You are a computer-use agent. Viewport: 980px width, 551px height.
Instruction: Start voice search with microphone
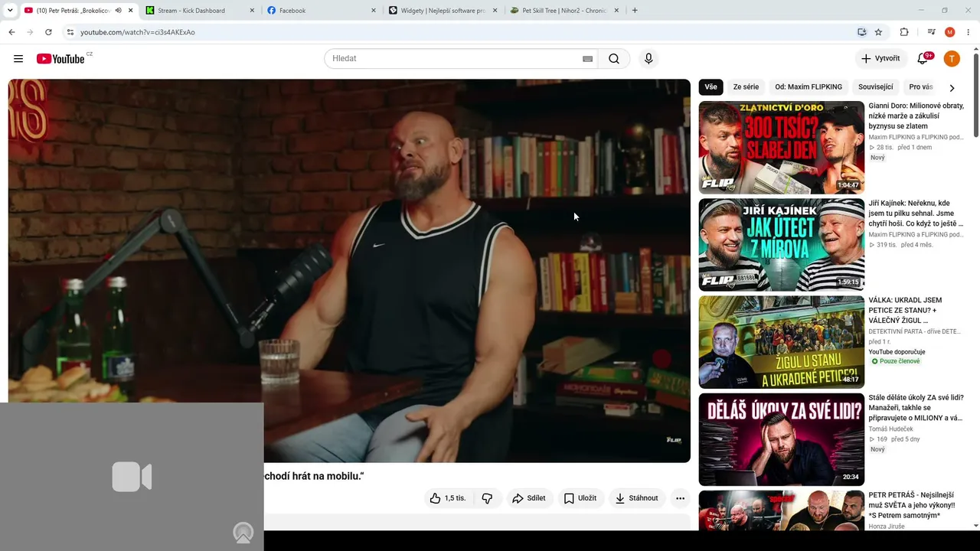coord(648,59)
